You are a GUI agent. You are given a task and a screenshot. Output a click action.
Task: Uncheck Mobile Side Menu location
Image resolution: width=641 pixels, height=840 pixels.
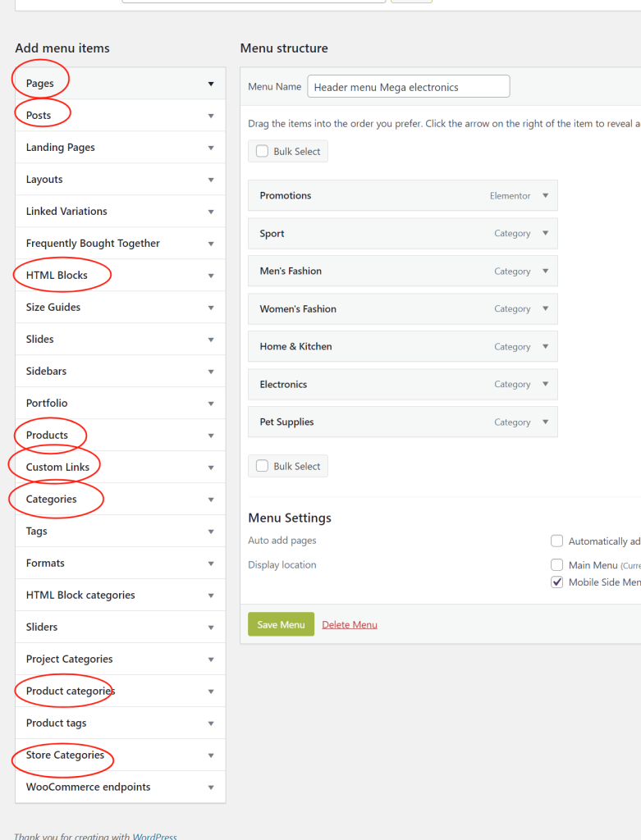coord(557,582)
